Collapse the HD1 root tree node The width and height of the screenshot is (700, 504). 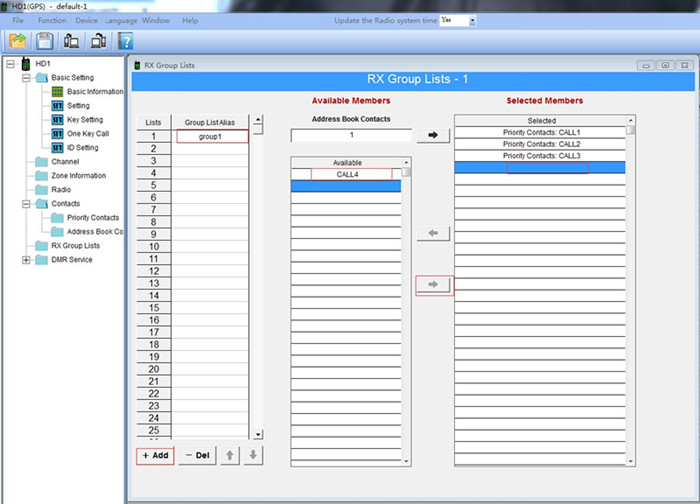(10, 64)
